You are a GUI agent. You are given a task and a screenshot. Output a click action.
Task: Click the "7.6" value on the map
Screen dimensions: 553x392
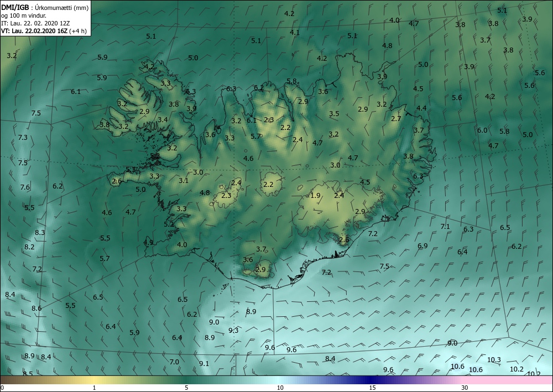point(25,187)
